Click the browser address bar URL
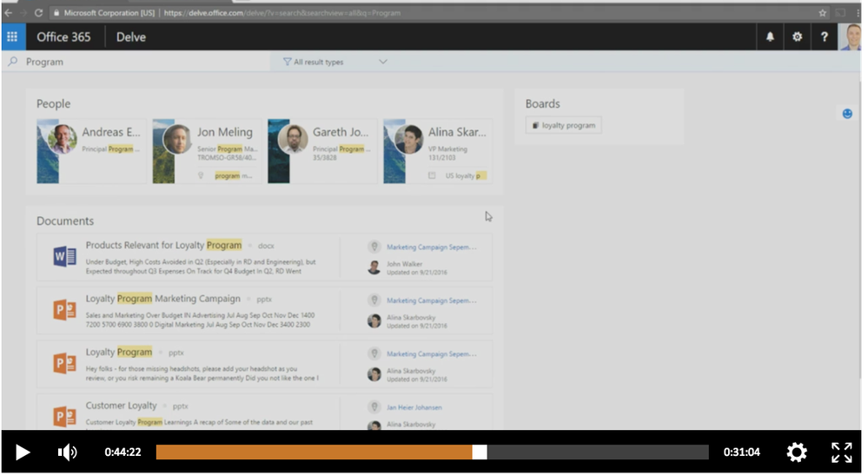This screenshot has width=868, height=475. coord(282,13)
